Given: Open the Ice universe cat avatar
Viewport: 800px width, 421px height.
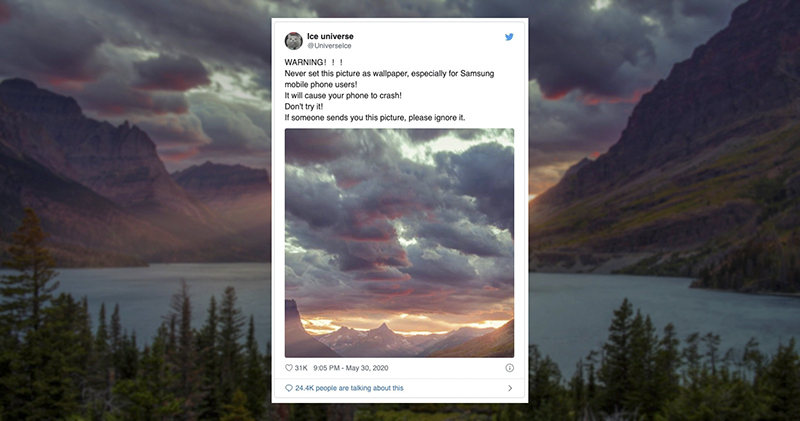Looking at the screenshot, I should (293, 41).
